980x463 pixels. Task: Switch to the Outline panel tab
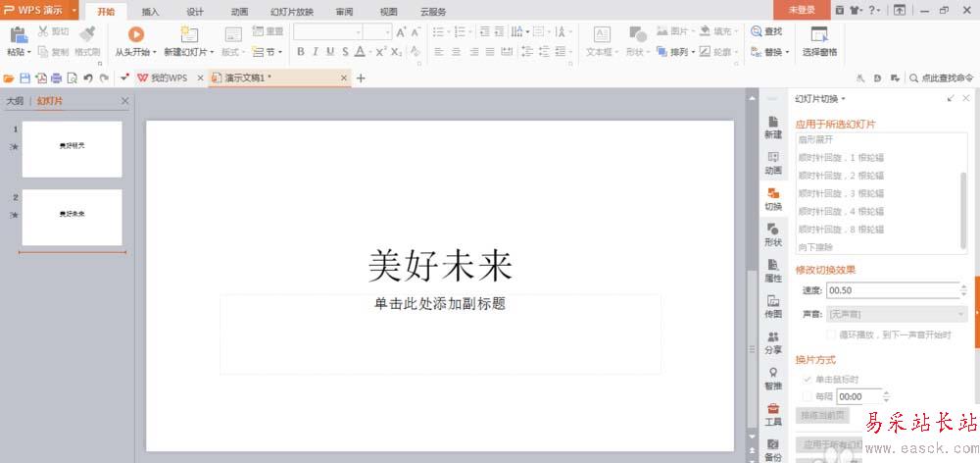pos(15,101)
